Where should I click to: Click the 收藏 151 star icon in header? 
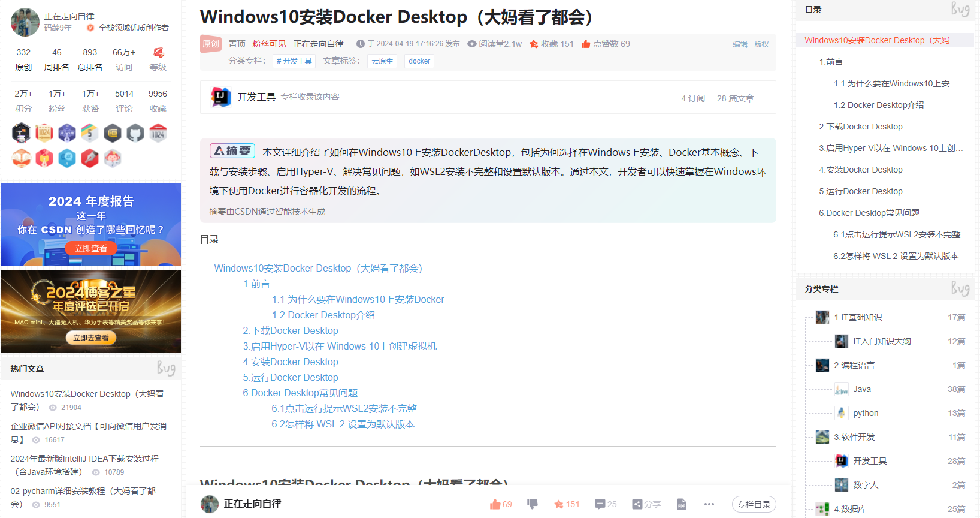pos(534,44)
